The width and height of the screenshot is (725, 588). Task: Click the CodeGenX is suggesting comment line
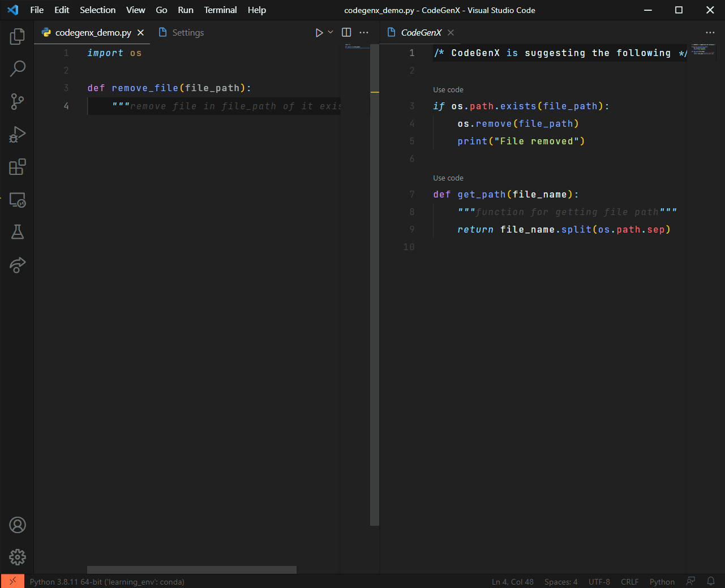point(560,53)
